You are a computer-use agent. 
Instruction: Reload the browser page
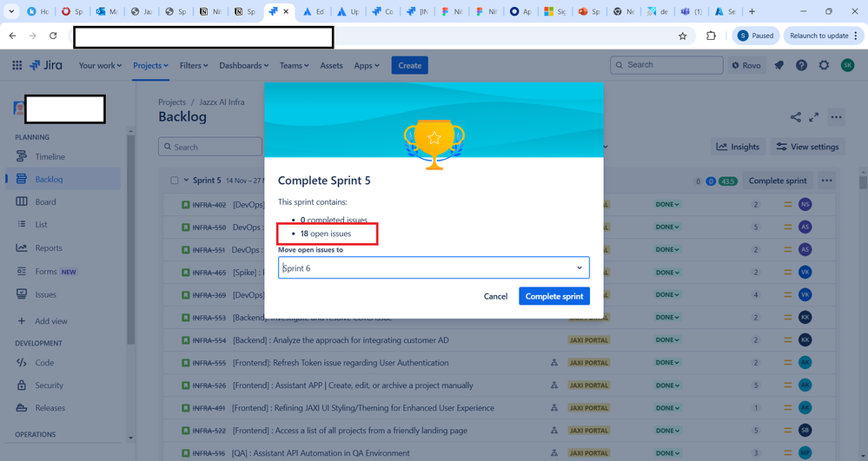(53, 36)
